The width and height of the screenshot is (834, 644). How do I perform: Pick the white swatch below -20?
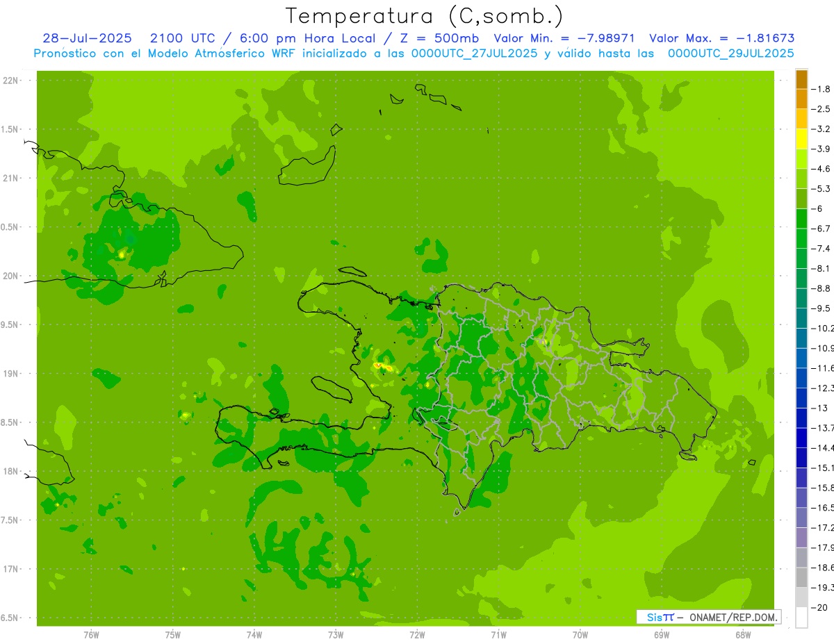tap(801, 618)
